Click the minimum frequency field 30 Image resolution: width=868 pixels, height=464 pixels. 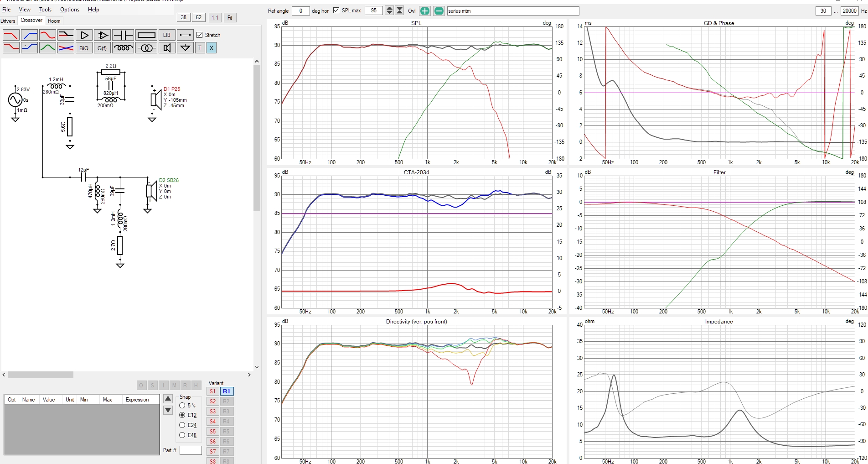pos(823,11)
